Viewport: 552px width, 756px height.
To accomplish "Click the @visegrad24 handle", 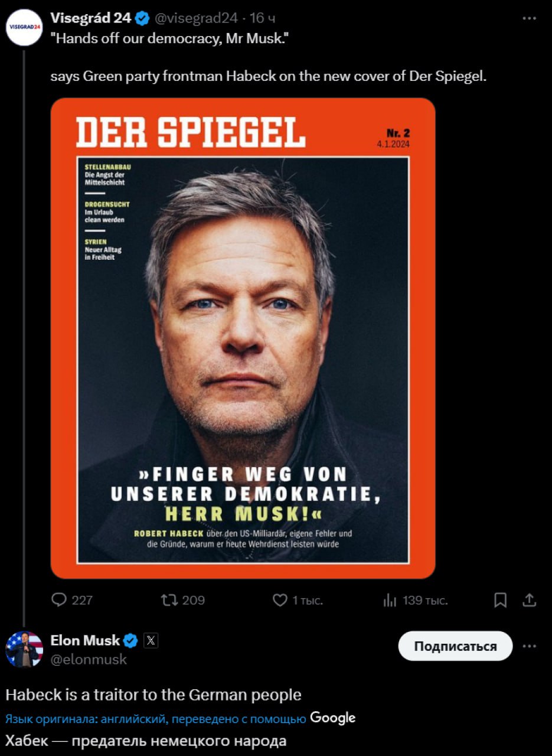I will [196, 18].
